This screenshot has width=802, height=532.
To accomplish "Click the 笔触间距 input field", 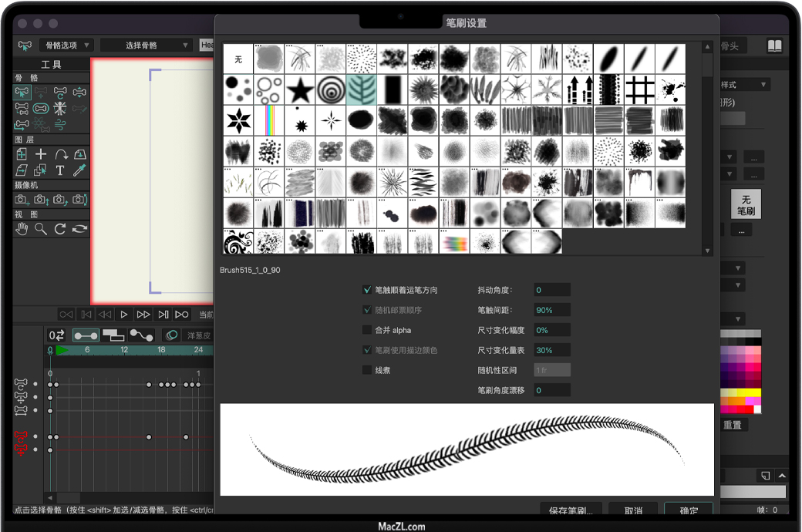I will pyautogui.click(x=552, y=310).
